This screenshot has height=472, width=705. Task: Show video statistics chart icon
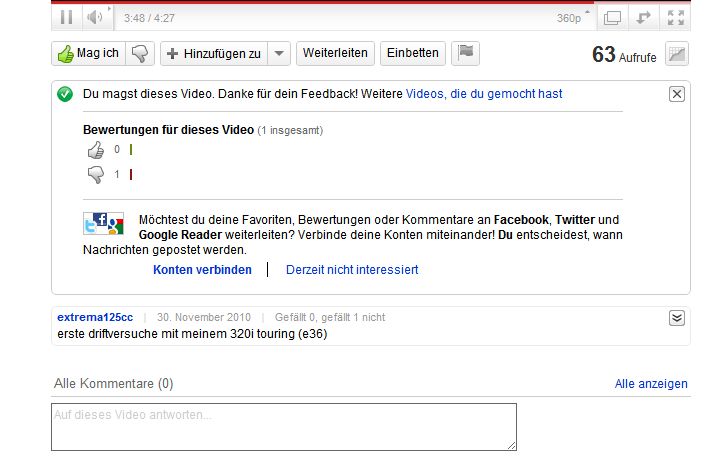click(677, 54)
